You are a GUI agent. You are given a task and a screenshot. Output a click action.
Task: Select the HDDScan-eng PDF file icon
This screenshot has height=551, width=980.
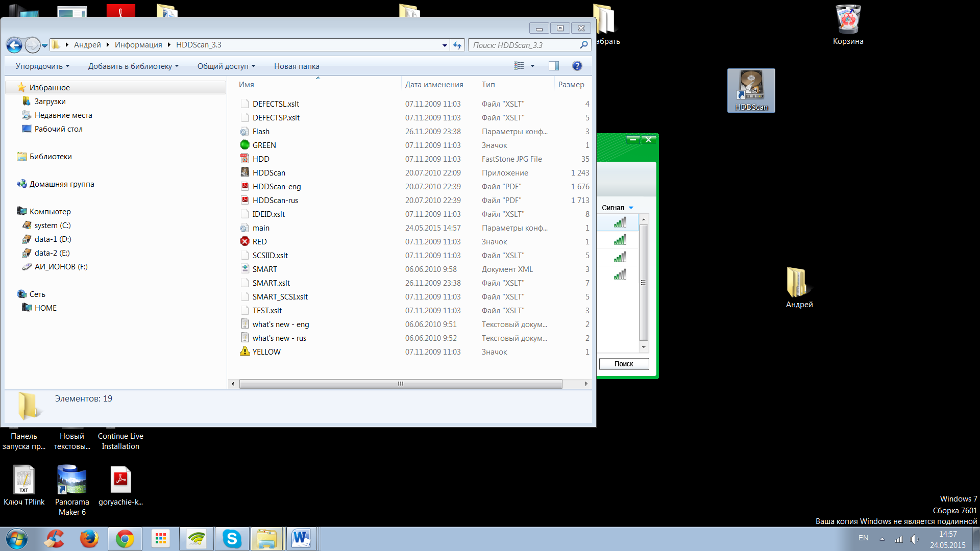[245, 186]
